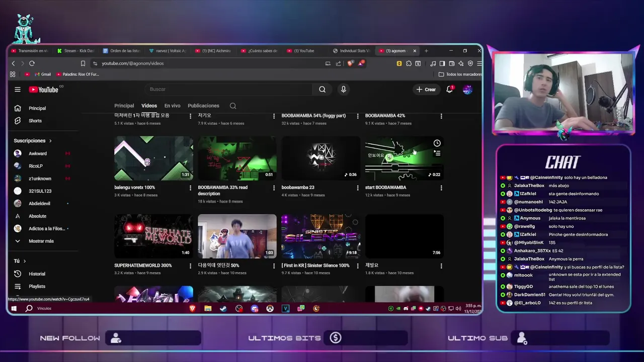Search within the channel using magnifier icon

233,106
